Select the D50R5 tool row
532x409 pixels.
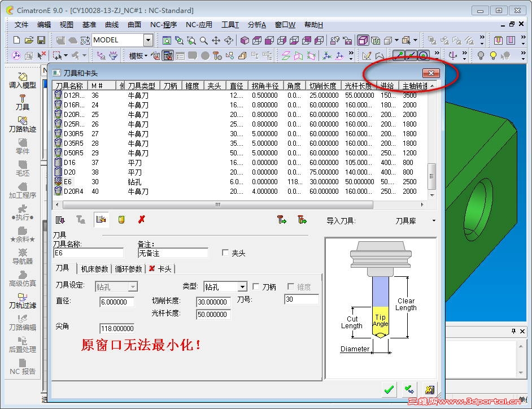click(239, 153)
